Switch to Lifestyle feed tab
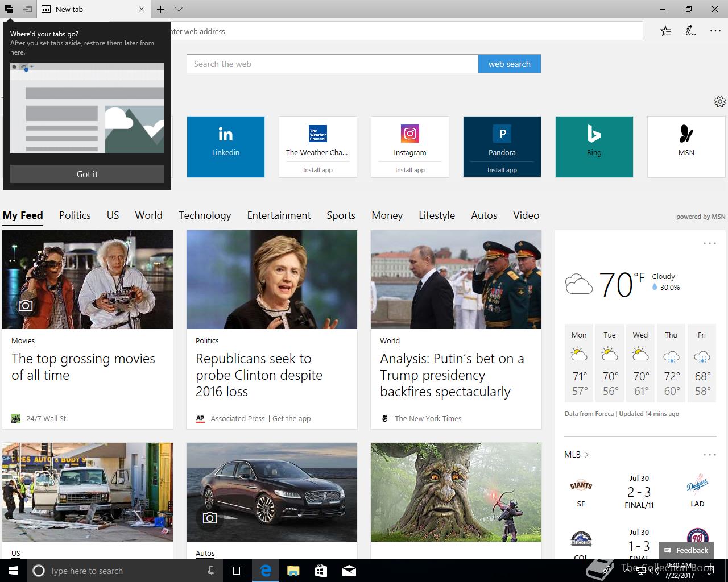This screenshot has width=728, height=582. (x=437, y=215)
